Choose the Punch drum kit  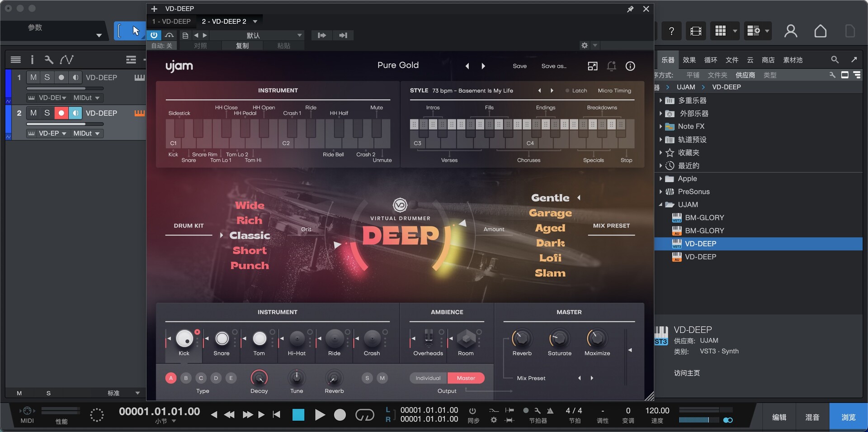250,266
